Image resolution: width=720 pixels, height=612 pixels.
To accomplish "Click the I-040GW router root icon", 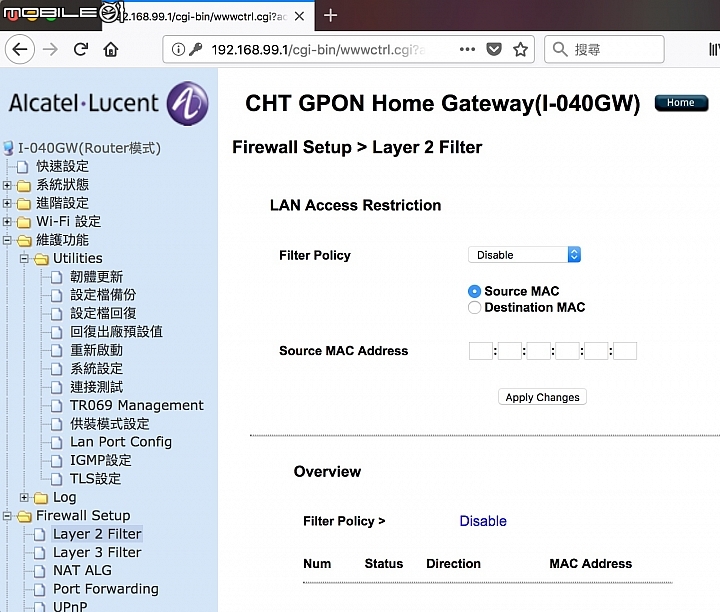I will (x=8, y=148).
